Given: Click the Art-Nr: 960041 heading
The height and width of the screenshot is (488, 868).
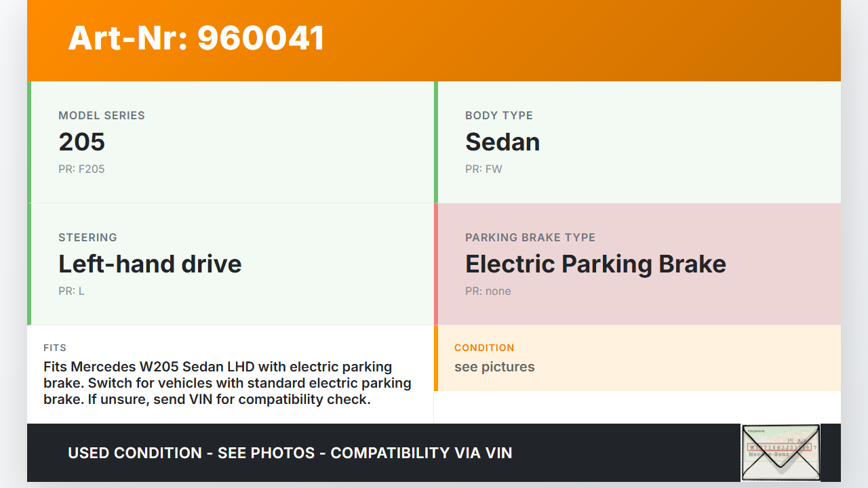Looking at the screenshot, I should point(196,38).
